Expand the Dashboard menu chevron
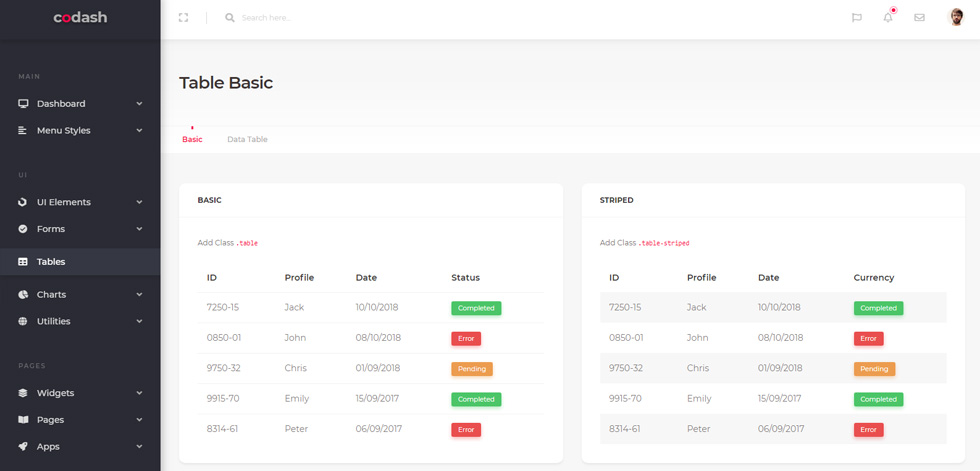Viewport: 980px width, 471px height. 139,104
